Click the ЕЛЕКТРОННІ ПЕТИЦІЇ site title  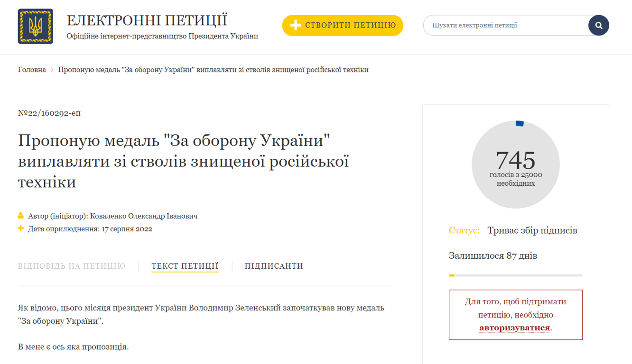click(147, 21)
